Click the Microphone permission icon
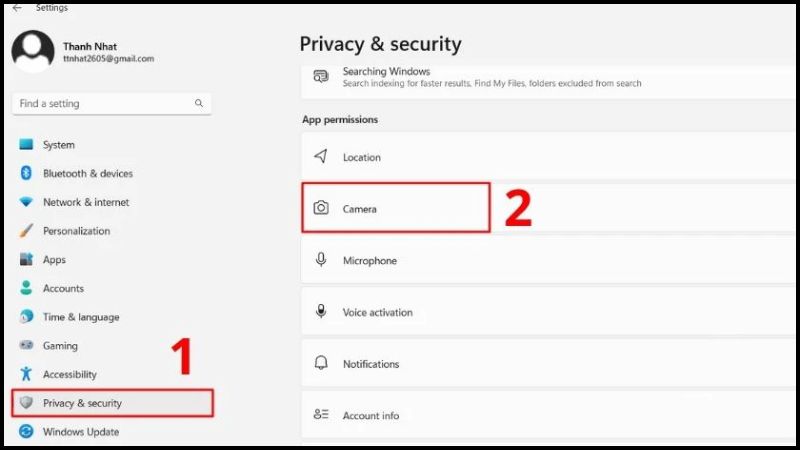The image size is (800, 450). [x=321, y=260]
